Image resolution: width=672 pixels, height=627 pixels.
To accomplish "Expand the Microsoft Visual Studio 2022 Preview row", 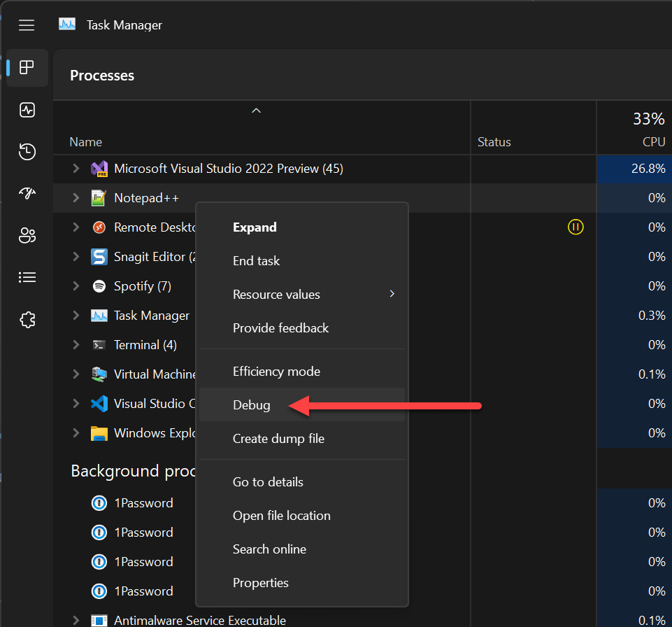I will (x=76, y=169).
